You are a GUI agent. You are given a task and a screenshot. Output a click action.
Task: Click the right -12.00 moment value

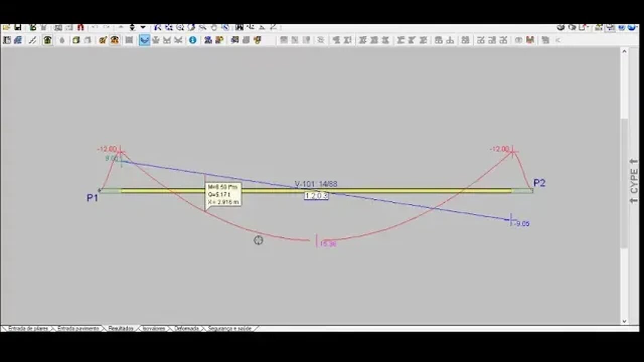(500, 149)
